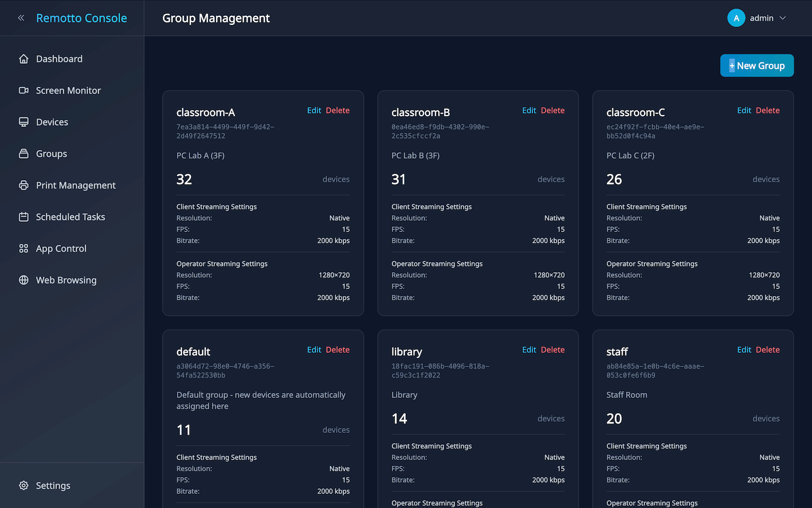
Task: Click the Web Browsing globe icon
Action: click(24, 280)
